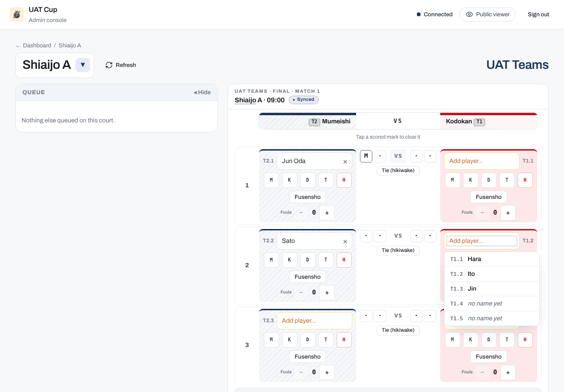564x392 pixels.
Task: Increase fouls for Sato
Action: tap(327, 293)
